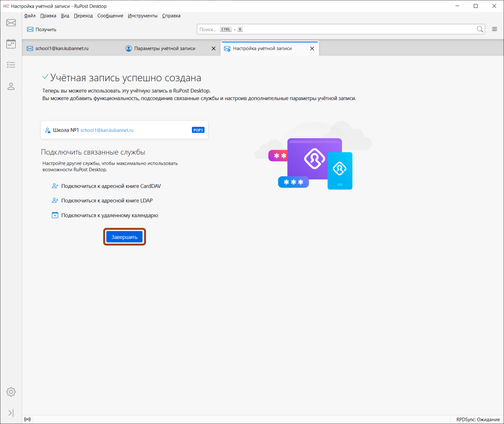Click the Учётная запись успешно создана heading
Viewport: 504px width, 424px height.
point(126,78)
